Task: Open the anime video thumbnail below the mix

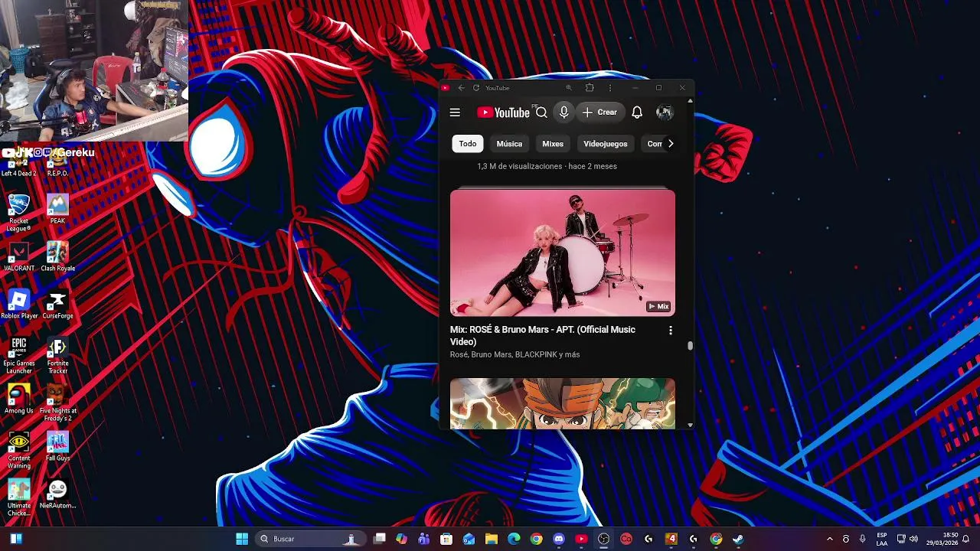Action: (563, 403)
